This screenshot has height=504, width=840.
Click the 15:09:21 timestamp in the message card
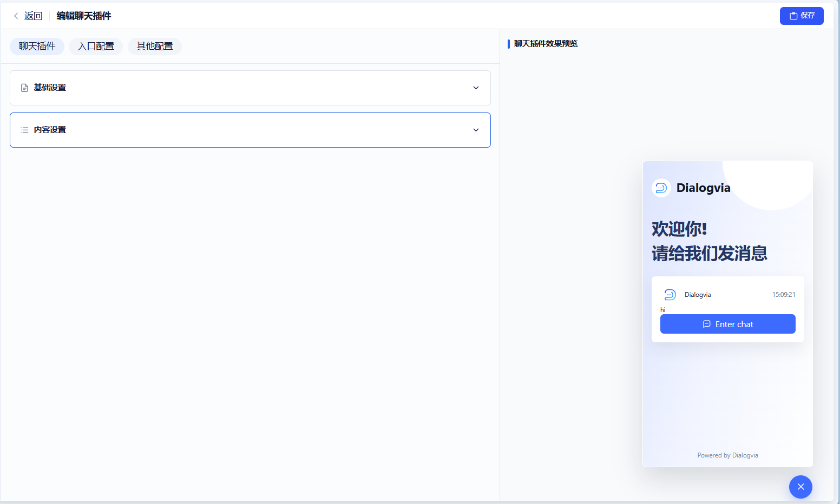(x=784, y=295)
